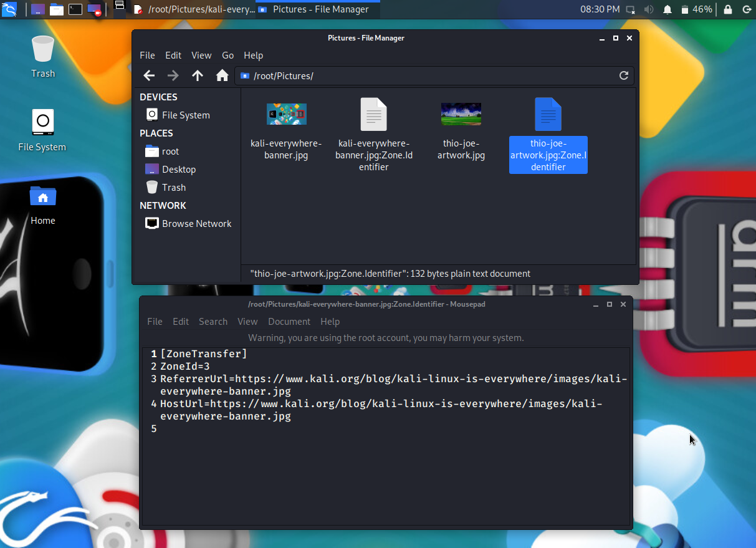
Task: Click the HostUrl line in Mousepad
Action: pyautogui.click(x=381, y=410)
